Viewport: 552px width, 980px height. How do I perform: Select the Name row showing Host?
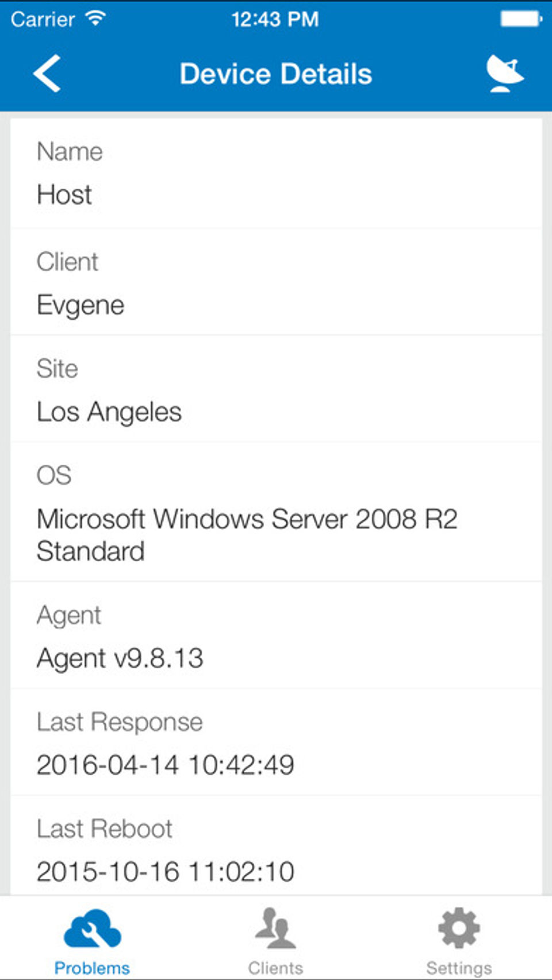(276, 174)
